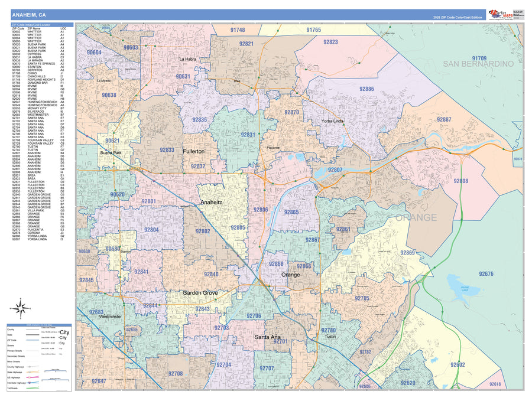Screen dimensions: 532x401
Task: Click the 92886 map label
Action: (x=366, y=89)
